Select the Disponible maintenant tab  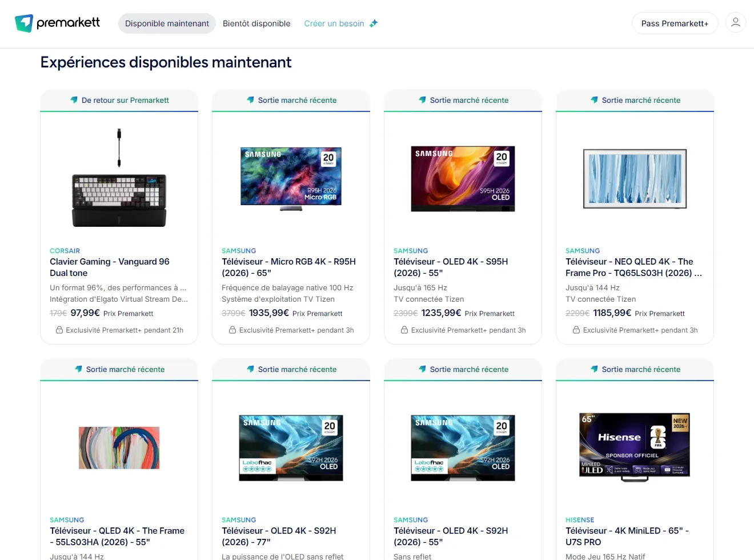pos(167,23)
